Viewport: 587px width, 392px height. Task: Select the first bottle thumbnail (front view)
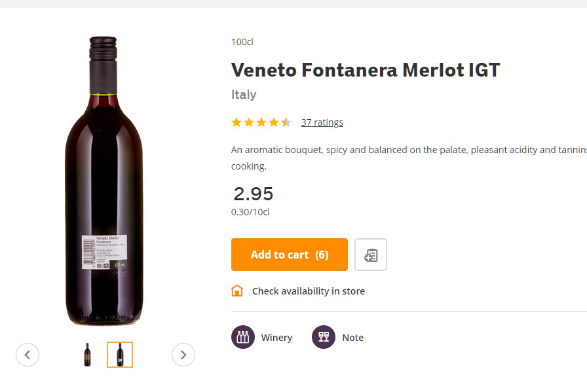(88, 355)
